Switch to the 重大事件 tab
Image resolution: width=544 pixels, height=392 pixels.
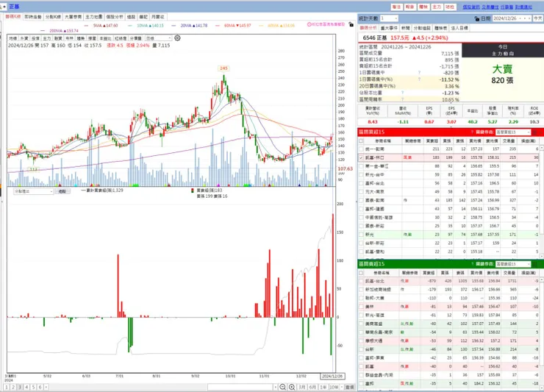click(389, 28)
